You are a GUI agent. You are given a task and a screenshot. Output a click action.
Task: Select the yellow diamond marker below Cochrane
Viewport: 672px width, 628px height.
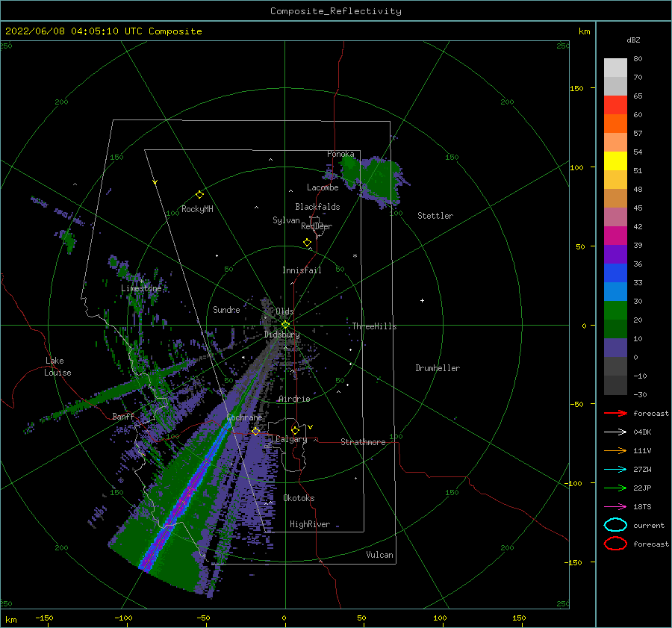click(x=256, y=431)
